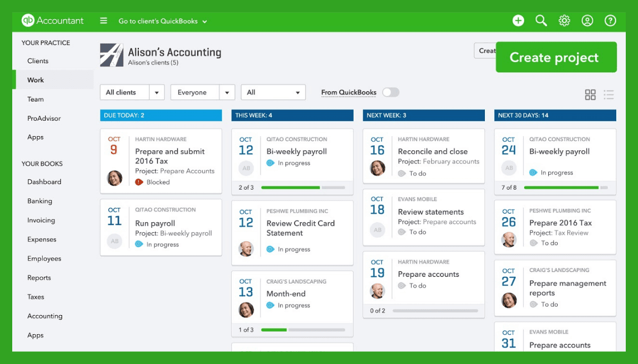Open the help icon
This screenshot has width=638, height=364.
(x=610, y=20)
